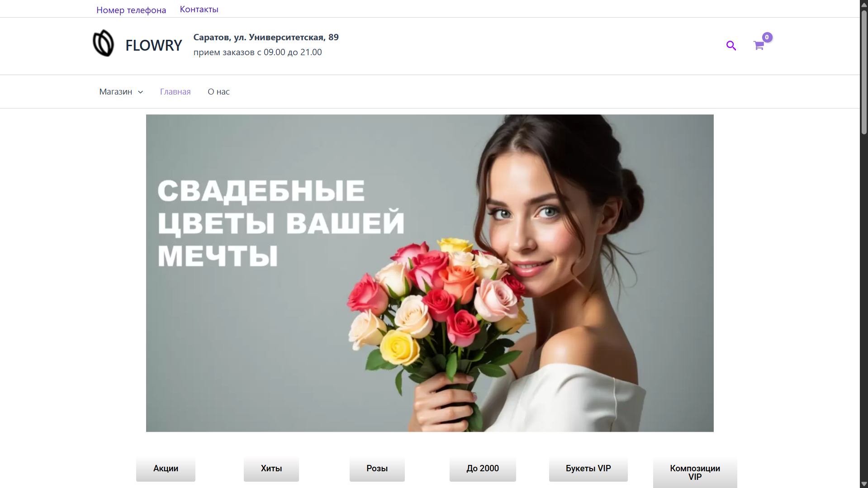This screenshot has width=868, height=488.
Task: Click the search magnifier icon
Action: pos(731,46)
